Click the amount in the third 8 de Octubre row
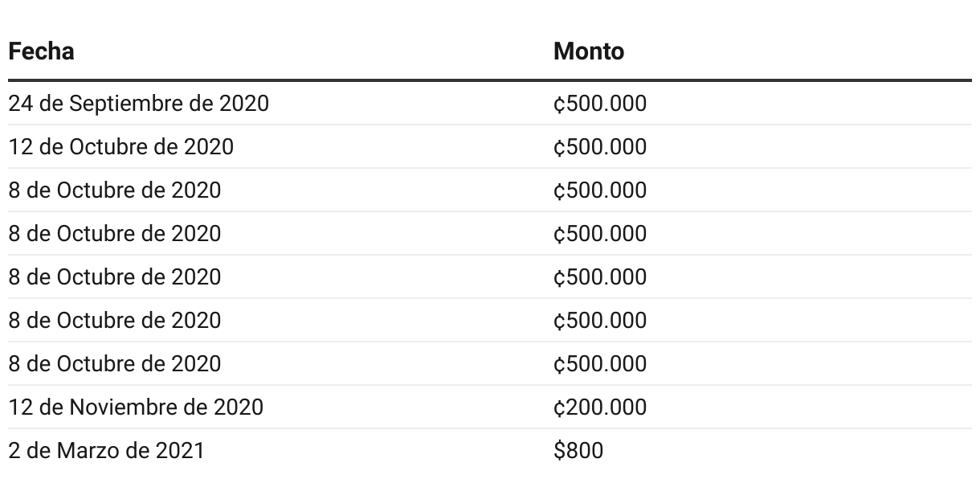The height and width of the screenshot is (479, 980). 599,277
